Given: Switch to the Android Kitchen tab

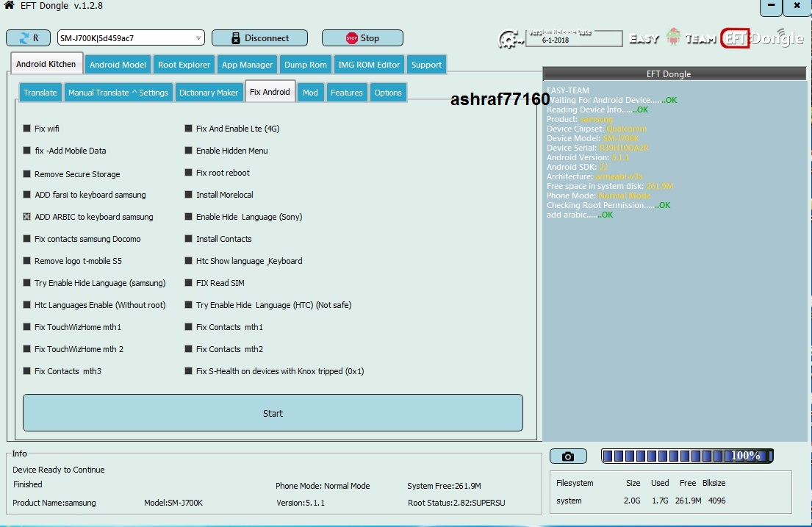Looking at the screenshot, I should tap(46, 64).
